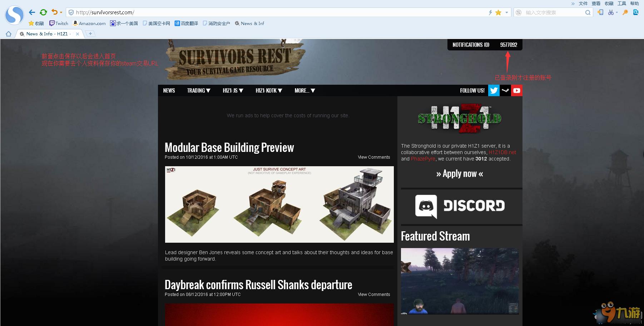The image size is (644, 326).
Task: Open the News & Inf bookmark
Action: tap(249, 23)
